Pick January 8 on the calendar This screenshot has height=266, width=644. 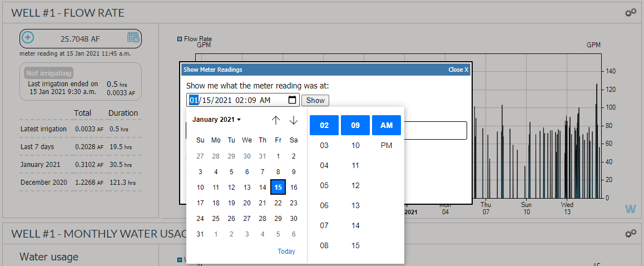coord(278,172)
